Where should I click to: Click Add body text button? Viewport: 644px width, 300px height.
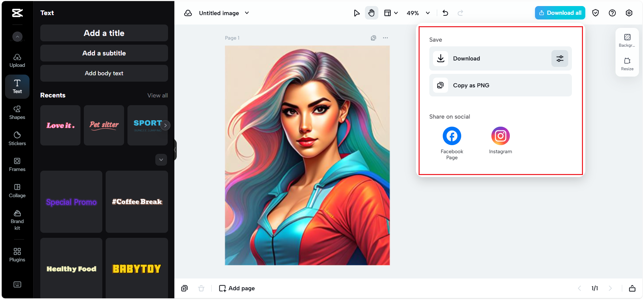tap(104, 73)
